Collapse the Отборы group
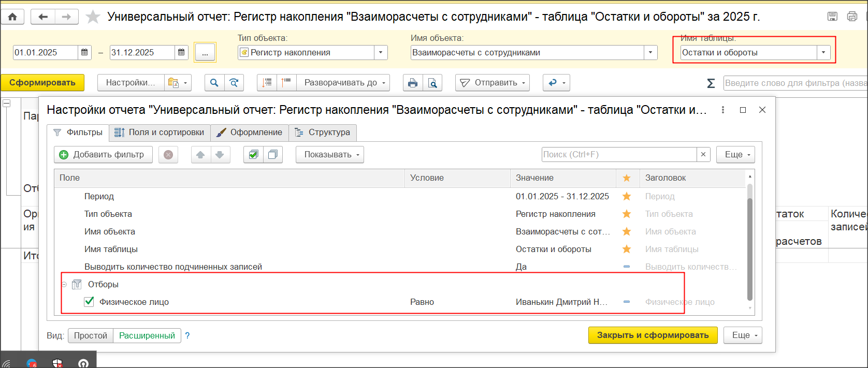 point(64,285)
